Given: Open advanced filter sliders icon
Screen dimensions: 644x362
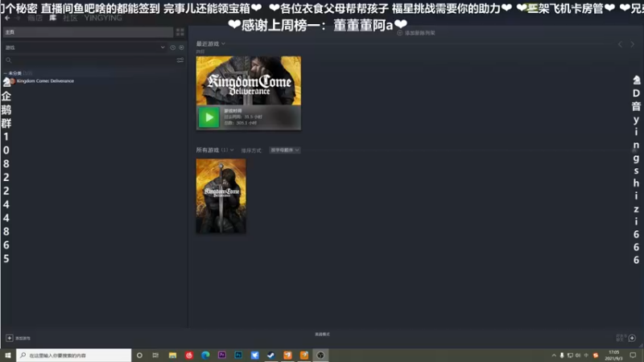Looking at the screenshot, I should click(180, 60).
